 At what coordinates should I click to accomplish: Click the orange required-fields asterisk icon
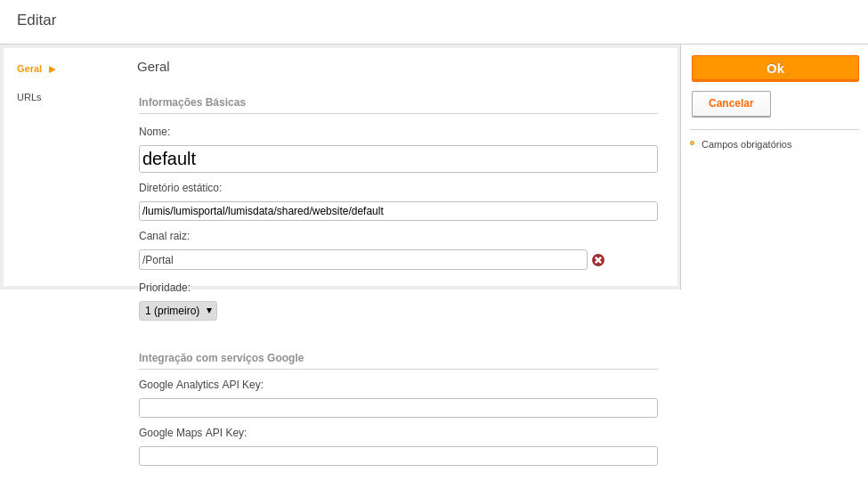[692, 143]
